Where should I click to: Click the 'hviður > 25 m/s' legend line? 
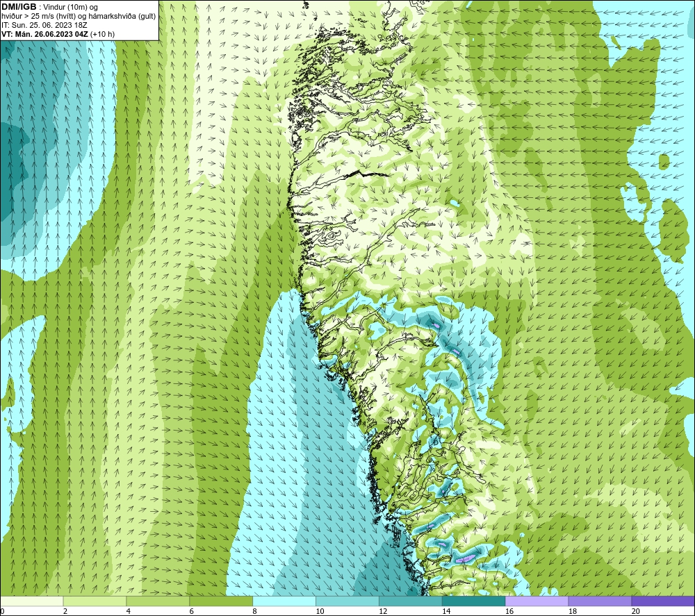79,17
